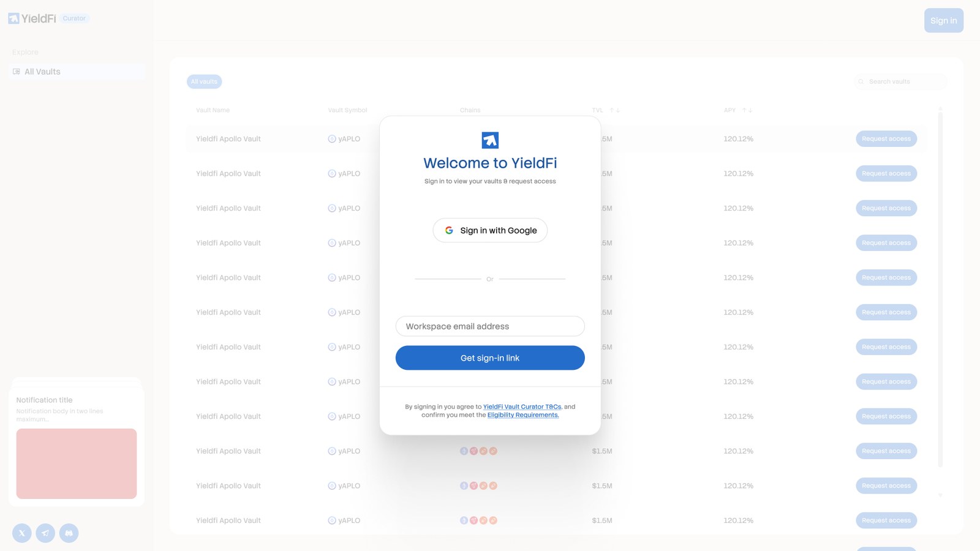980x551 pixels.
Task: Open the X (Twitter) social link
Action: (x=22, y=533)
